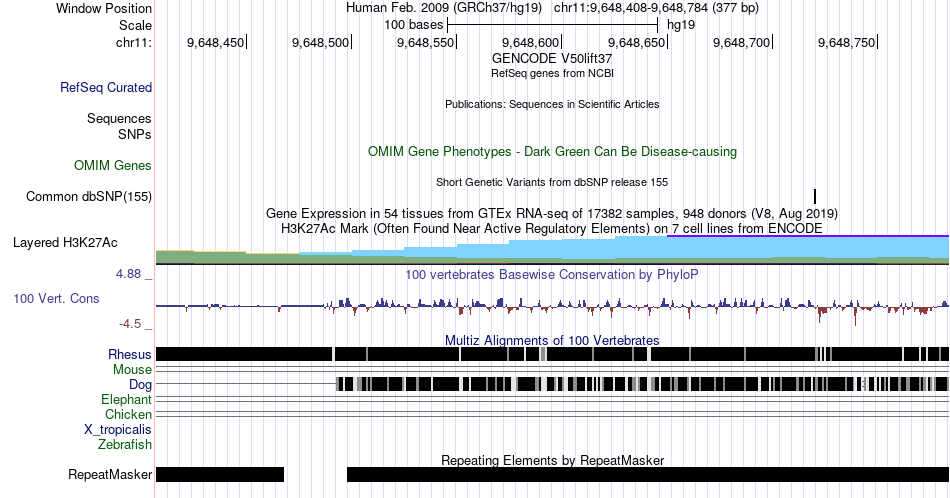Image resolution: width=950 pixels, height=498 pixels.
Task: Open the OMIM Genes track label
Action: [x=113, y=165]
